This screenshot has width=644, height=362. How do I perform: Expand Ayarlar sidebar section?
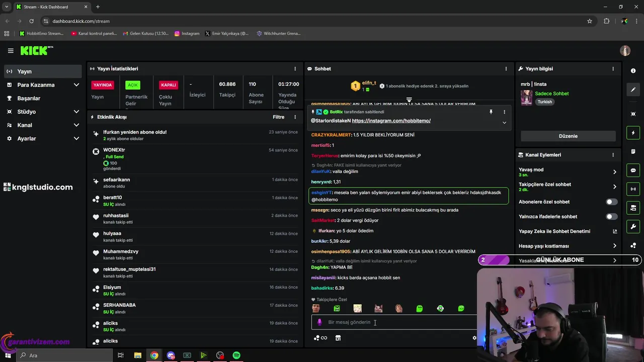[x=76, y=139]
